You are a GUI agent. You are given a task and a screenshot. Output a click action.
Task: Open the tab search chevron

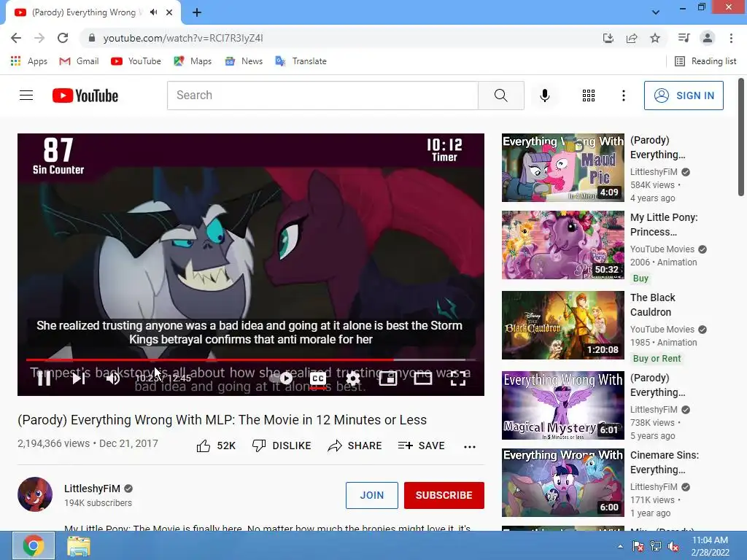tap(656, 12)
